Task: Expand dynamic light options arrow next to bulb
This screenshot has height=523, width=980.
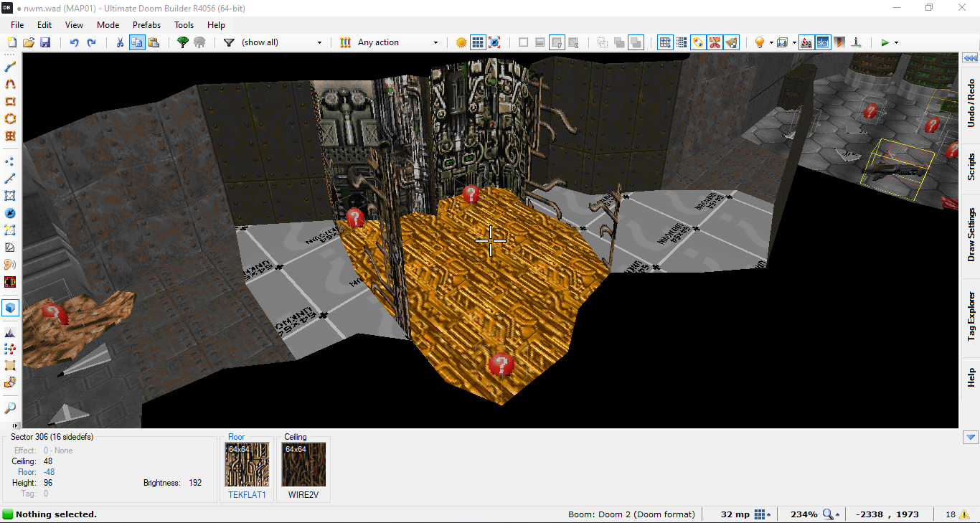Action: [771, 42]
